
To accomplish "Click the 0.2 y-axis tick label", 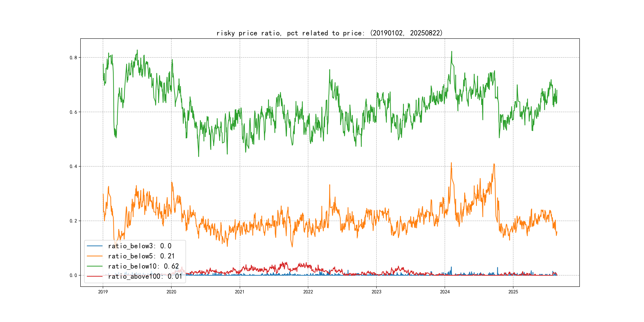I will point(73,221).
